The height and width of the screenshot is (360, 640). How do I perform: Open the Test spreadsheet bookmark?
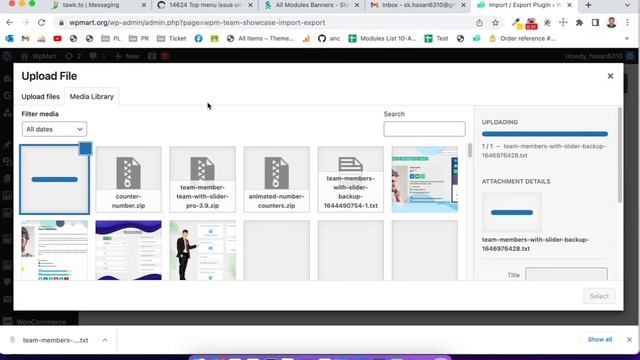click(436, 38)
